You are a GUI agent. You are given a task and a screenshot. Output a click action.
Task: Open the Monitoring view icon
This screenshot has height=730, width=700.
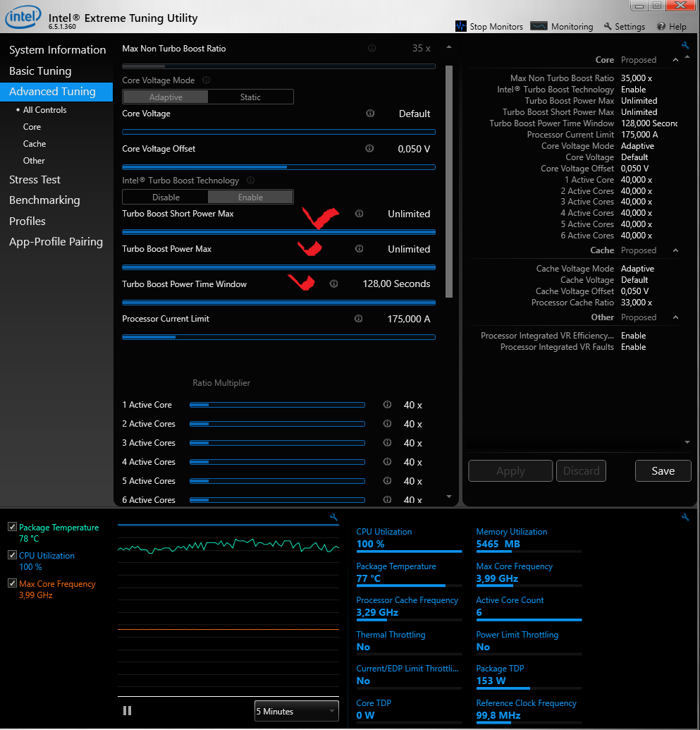tap(539, 26)
